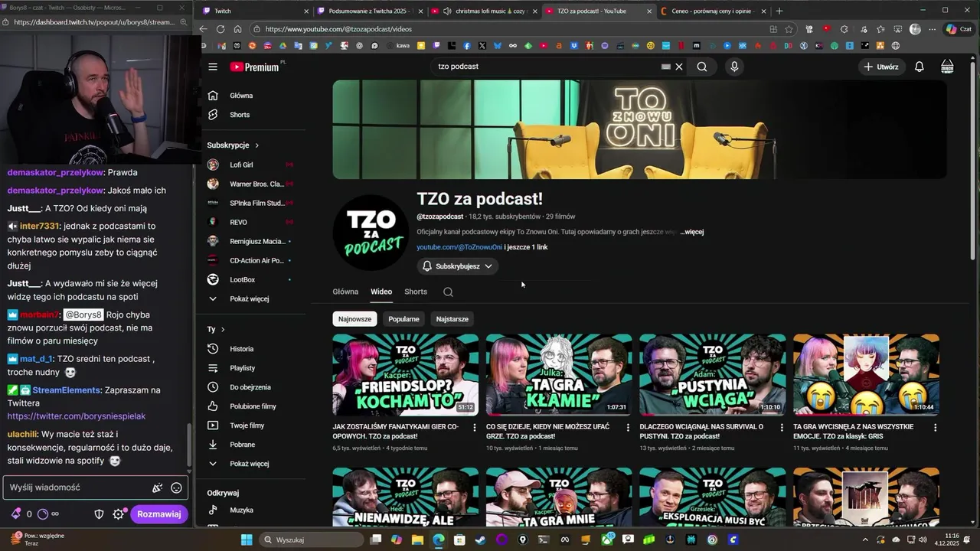Screen dimensions: 980x551
Task: Search within channel using magnifier icon
Action: [448, 292]
